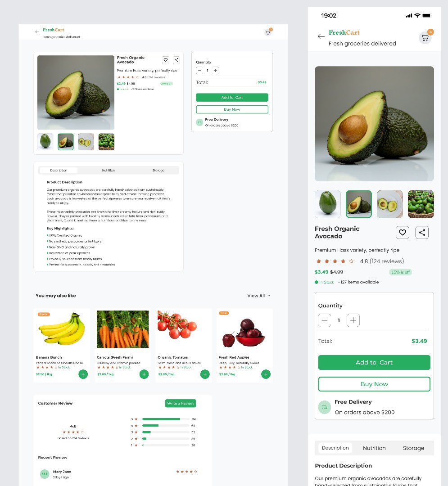Add Banana Bunch with its plus button
Screen dimensions: 448x486
click(x=83, y=374)
